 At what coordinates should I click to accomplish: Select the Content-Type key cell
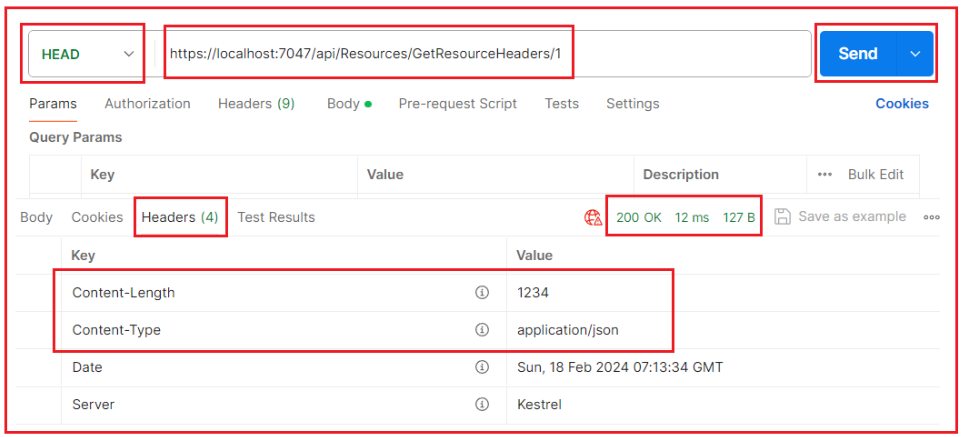[284, 330]
